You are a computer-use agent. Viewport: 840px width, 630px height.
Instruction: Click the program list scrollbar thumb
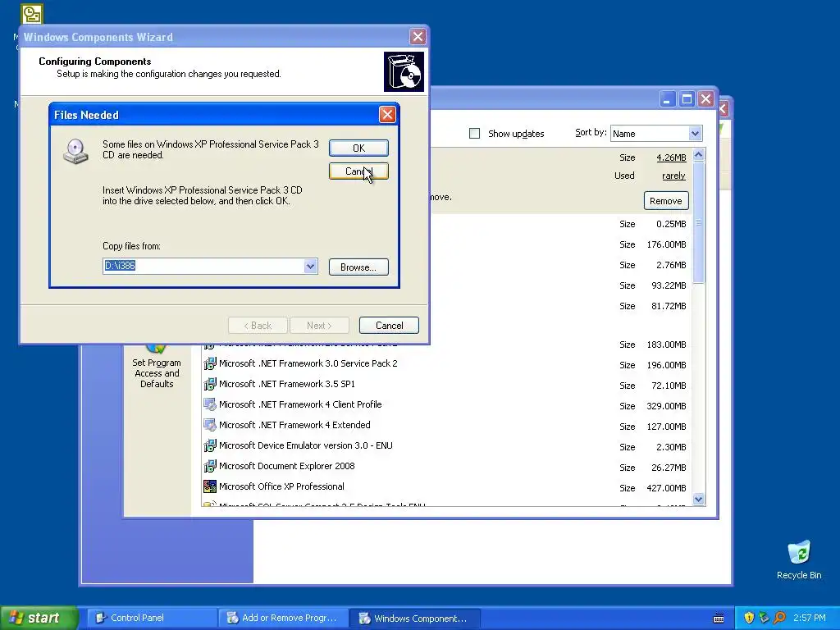point(698,221)
